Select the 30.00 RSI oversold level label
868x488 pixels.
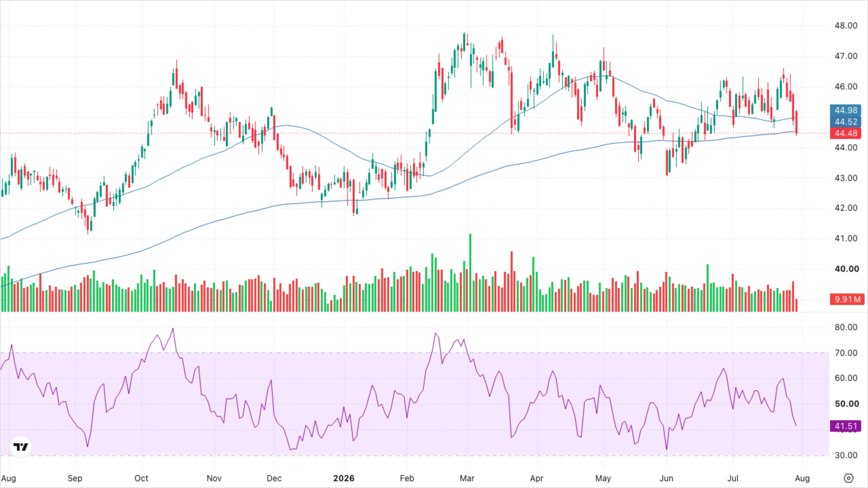(846, 455)
